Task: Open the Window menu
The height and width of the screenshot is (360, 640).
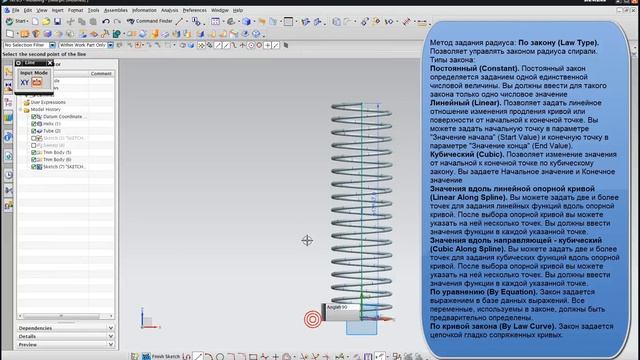Action: (x=220, y=10)
